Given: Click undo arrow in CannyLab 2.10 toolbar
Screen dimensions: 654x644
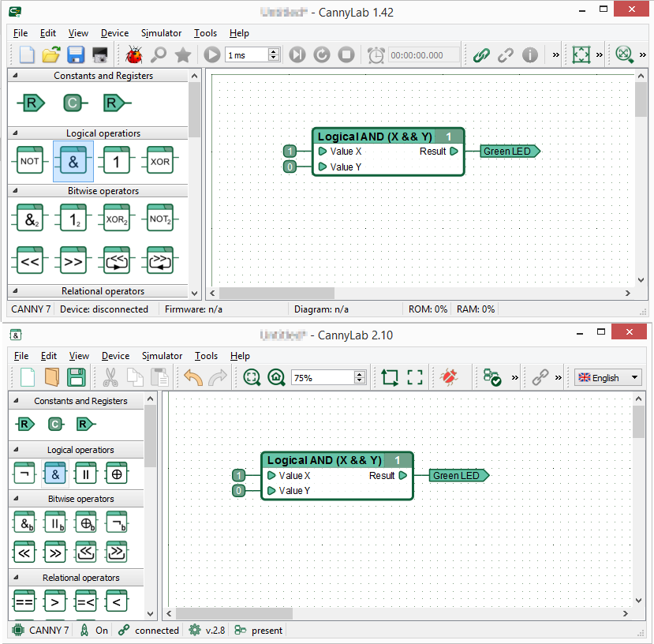Looking at the screenshot, I should (193, 377).
